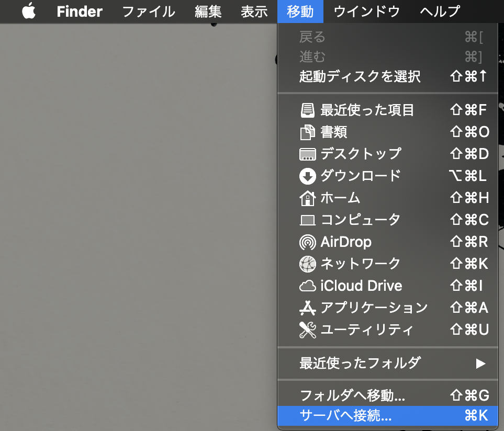Select コンピュータ text entry
The height and width of the screenshot is (431, 504).
(x=361, y=220)
